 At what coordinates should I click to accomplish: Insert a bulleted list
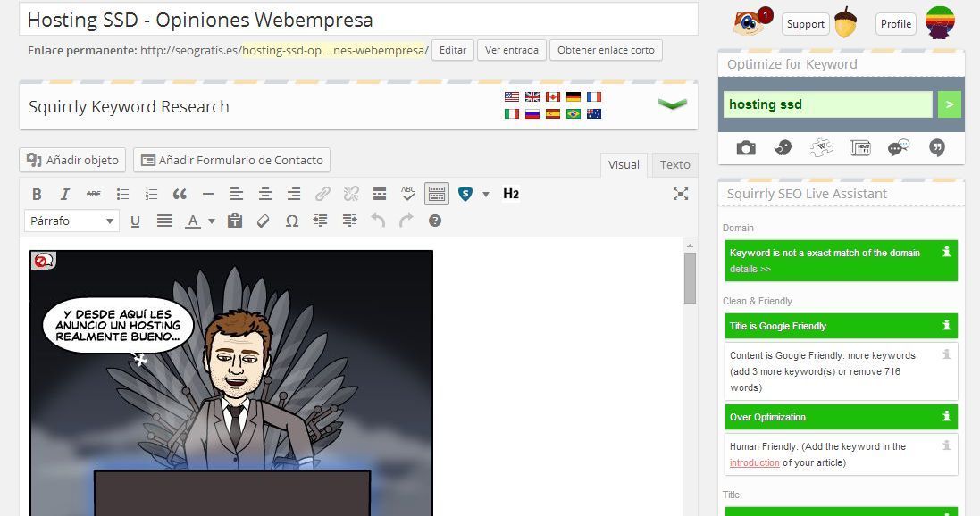tap(122, 195)
